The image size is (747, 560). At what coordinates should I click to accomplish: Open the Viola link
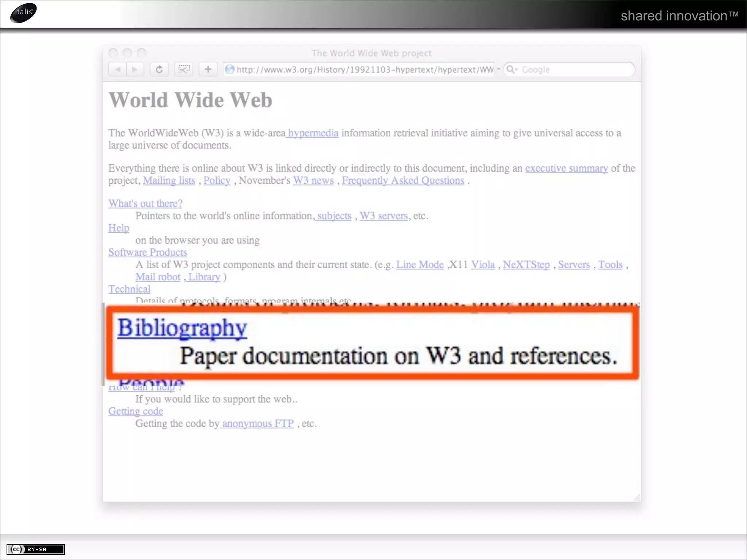483,265
